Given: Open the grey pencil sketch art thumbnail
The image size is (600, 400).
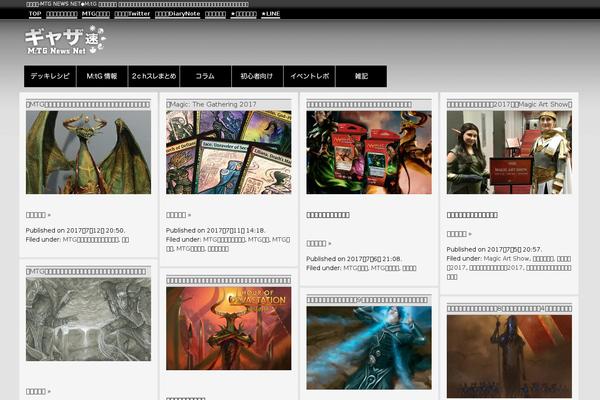Looking at the screenshot, I should [x=88, y=319].
